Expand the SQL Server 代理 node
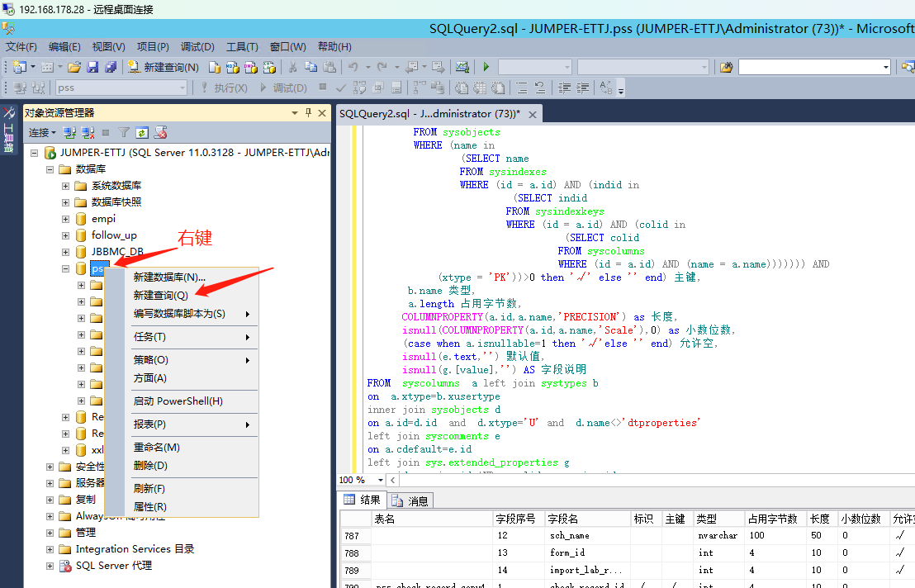Image resolution: width=915 pixels, height=588 pixels. (50, 566)
